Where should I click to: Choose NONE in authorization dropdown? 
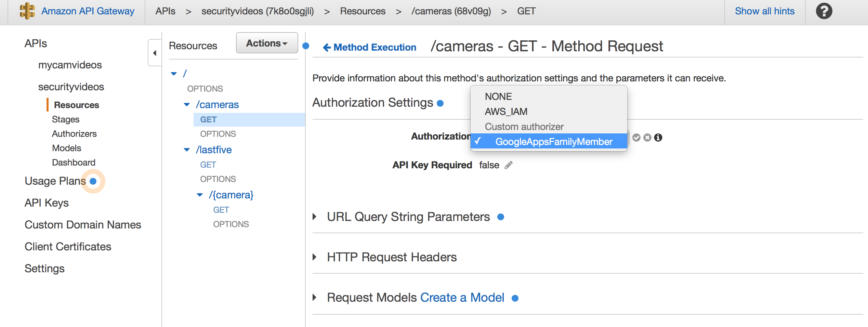549,96
